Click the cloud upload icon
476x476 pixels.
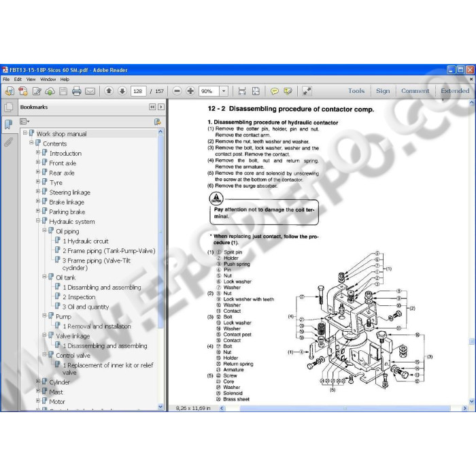point(50,91)
